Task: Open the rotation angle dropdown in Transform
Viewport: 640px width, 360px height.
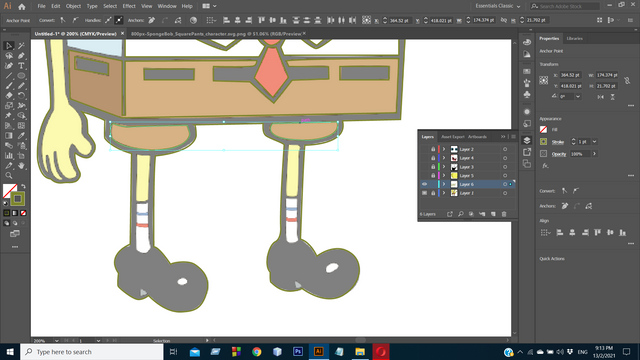Action: pyautogui.click(x=578, y=97)
